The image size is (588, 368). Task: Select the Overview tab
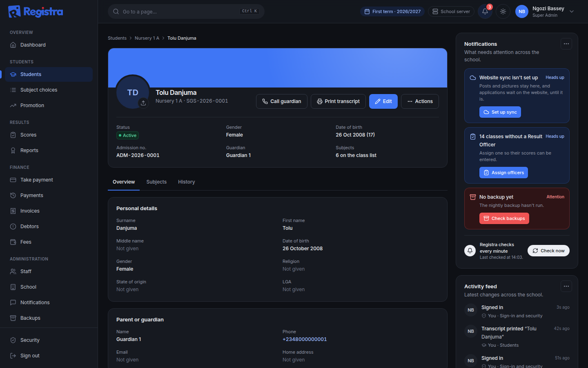point(124,182)
